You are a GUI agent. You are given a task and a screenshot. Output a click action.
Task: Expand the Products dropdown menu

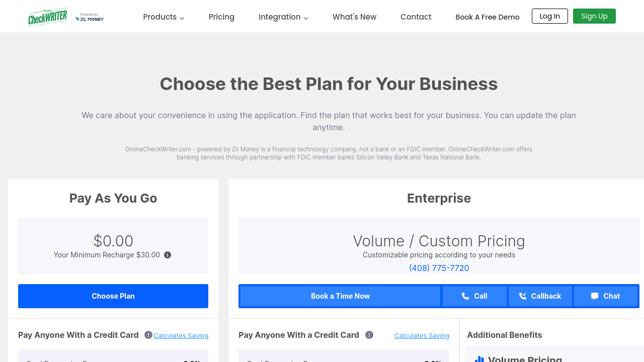(x=164, y=17)
